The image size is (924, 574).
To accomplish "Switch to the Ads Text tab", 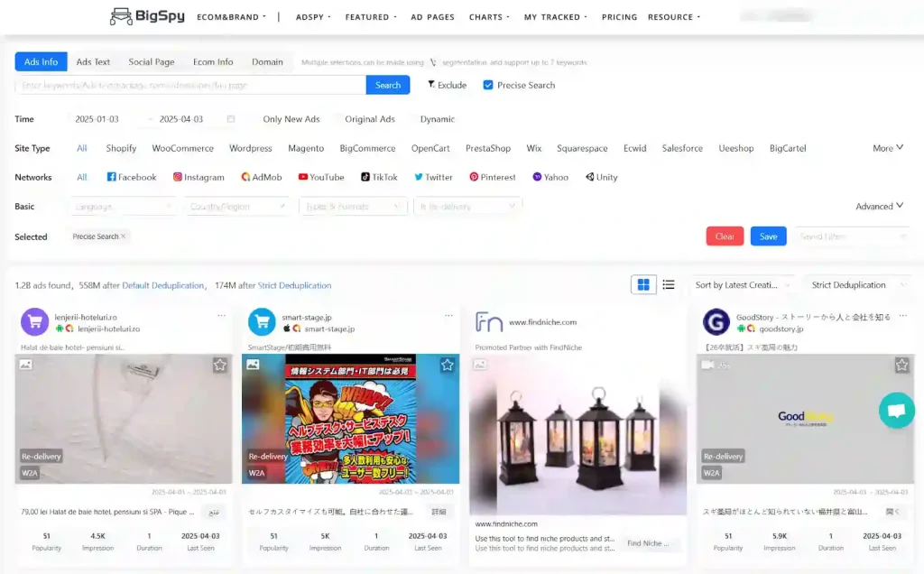I will point(93,61).
